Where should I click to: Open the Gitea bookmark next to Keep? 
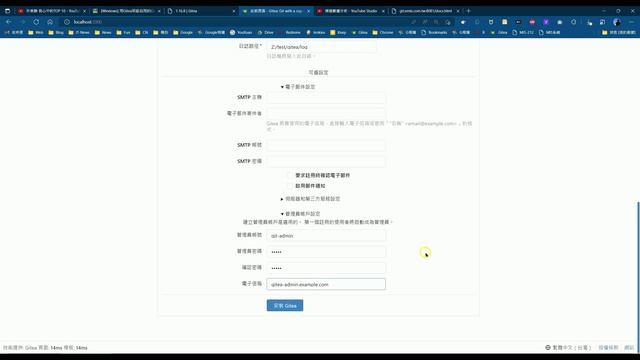pyautogui.click(x=360, y=32)
